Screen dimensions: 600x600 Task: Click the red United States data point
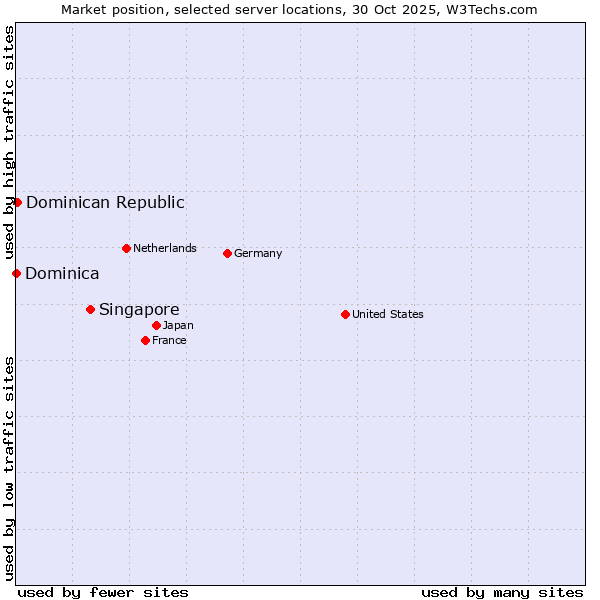tap(345, 314)
